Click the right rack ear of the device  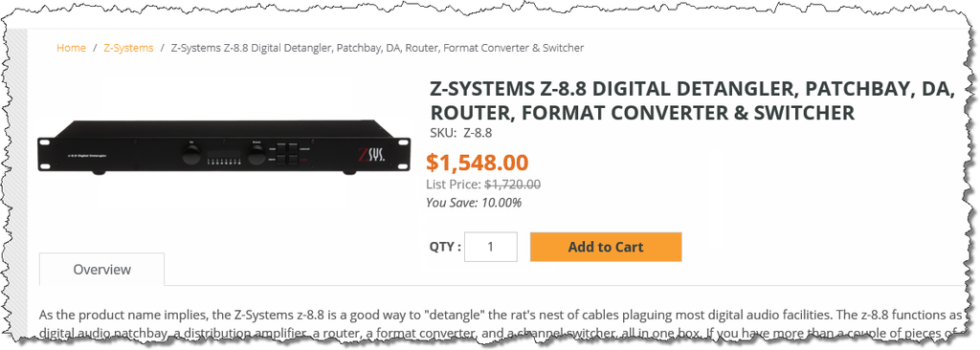406,153
